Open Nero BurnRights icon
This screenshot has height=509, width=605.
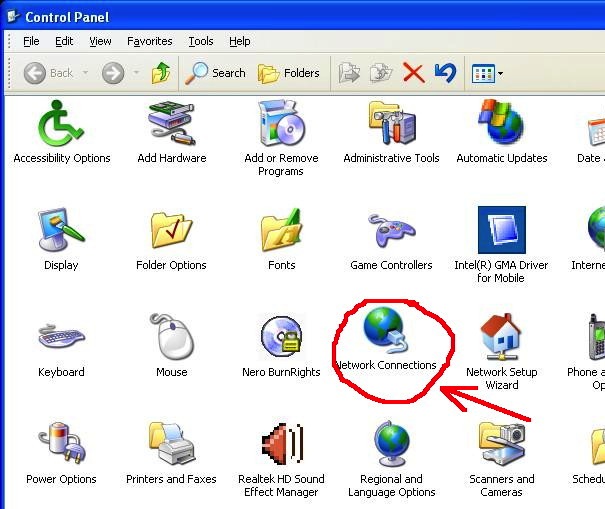tap(281, 339)
